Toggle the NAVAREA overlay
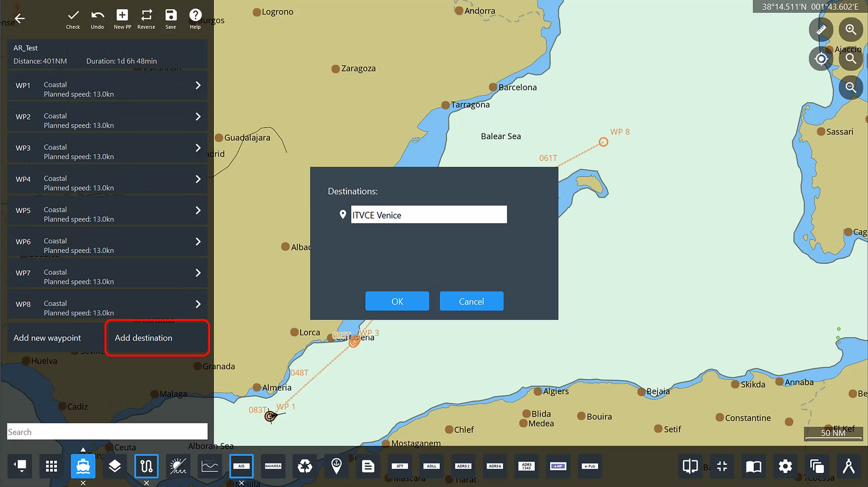The image size is (868, 487). 273,466
